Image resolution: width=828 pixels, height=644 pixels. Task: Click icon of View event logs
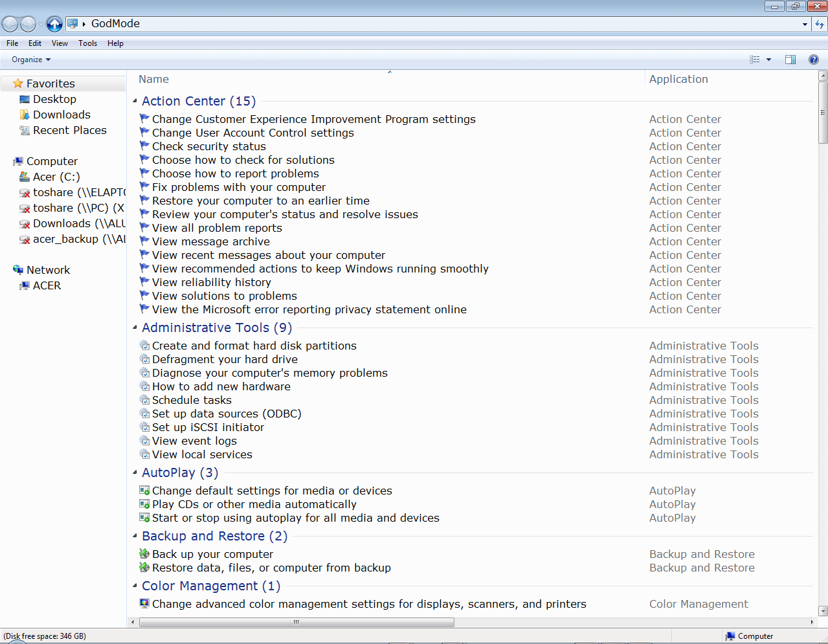[144, 440]
